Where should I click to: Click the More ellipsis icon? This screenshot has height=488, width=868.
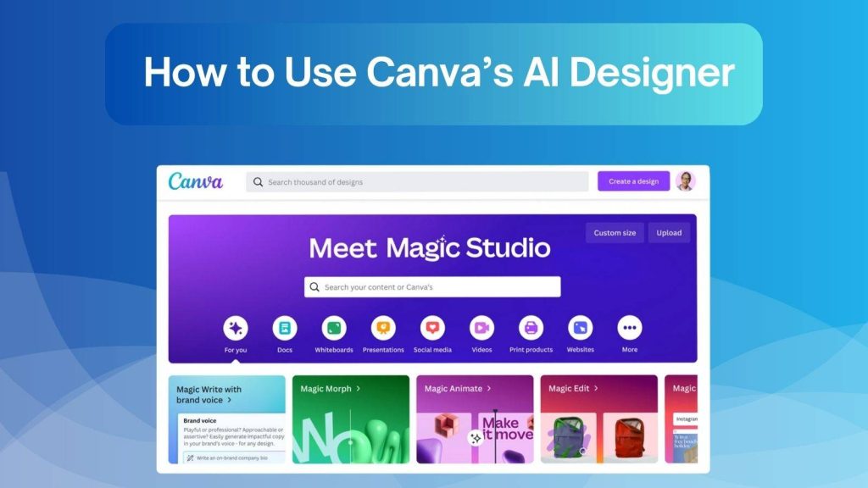(629, 326)
